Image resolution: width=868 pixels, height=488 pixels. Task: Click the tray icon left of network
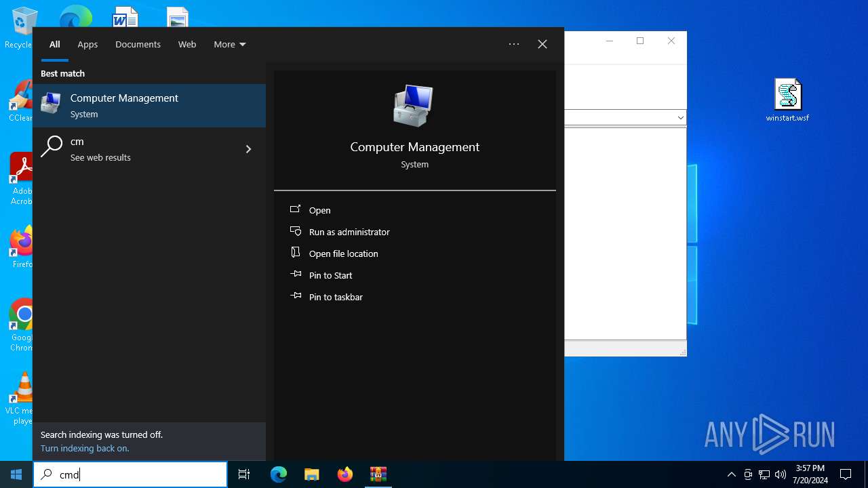(x=748, y=474)
